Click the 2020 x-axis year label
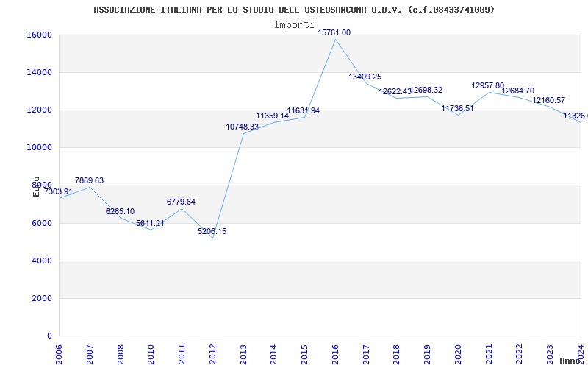 tap(458, 354)
